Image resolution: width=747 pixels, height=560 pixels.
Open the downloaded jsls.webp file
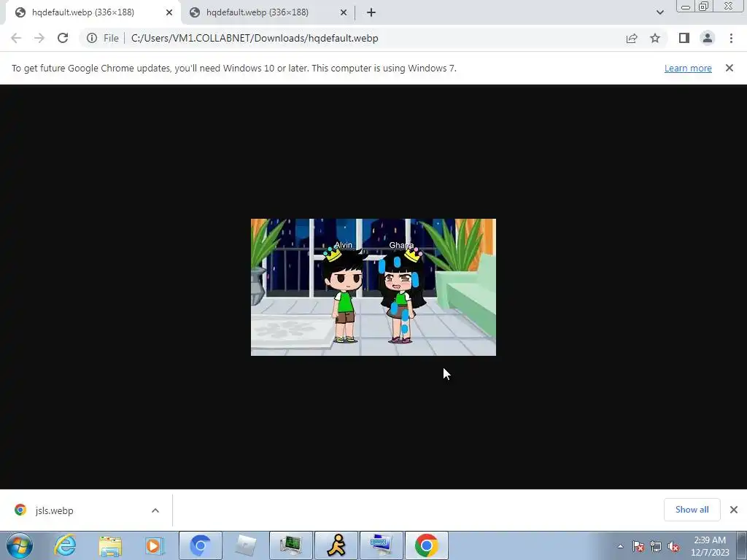pyautogui.click(x=54, y=510)
